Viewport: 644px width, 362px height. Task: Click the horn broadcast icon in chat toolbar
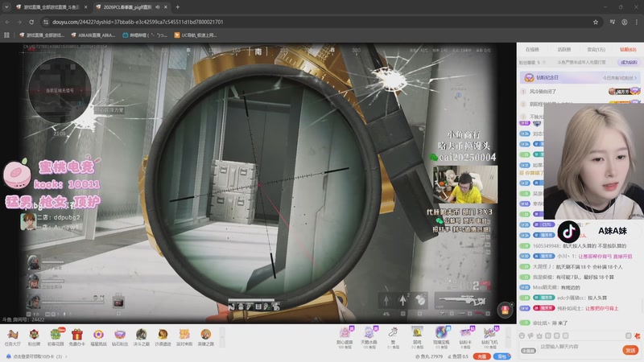(530, 335)
